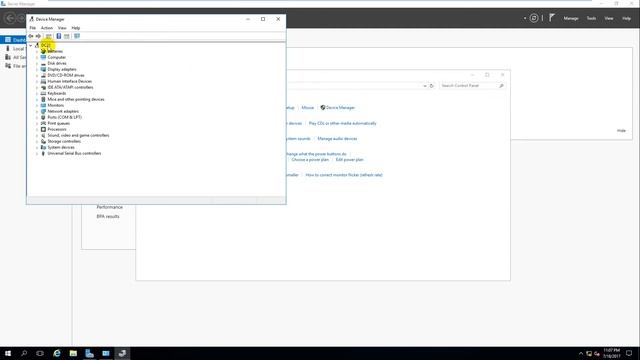Open the Manage menu in Server Manager

tap(571, 18)
